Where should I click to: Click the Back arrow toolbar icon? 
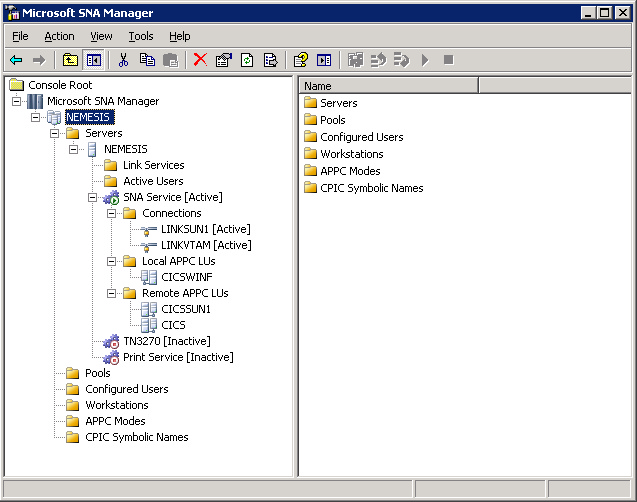16,60
